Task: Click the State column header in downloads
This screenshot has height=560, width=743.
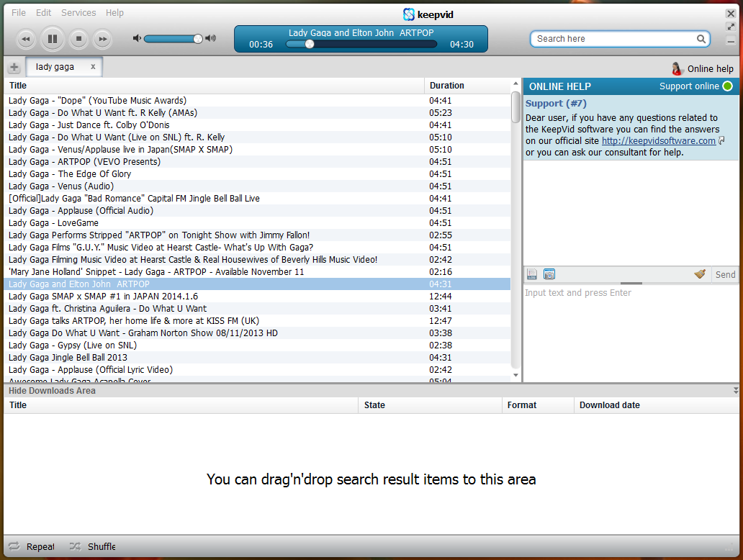Action: click(431, 405)
